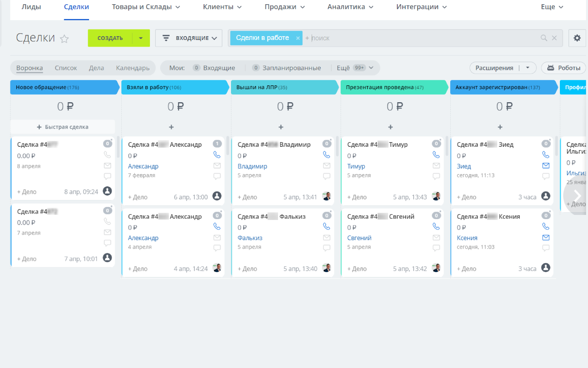Screen dimensions: 588x368
Task: Switch to the Список view tab
Action: point(66,68)
